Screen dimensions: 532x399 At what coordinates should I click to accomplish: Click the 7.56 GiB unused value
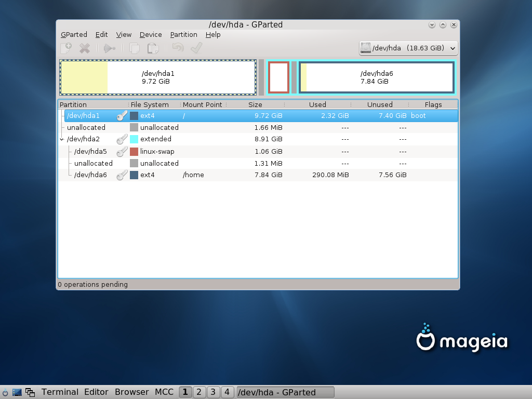(393, 175)
